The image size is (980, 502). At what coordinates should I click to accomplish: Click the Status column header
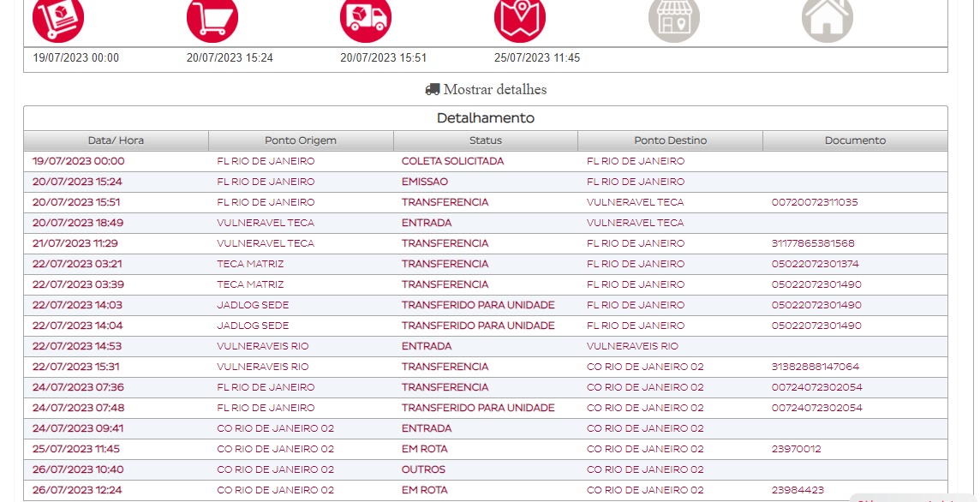pyautogui.click(x=486, y=140)
